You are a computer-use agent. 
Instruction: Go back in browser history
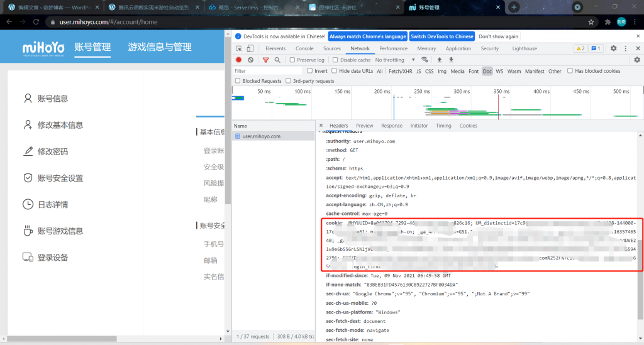tap(9, 22)
